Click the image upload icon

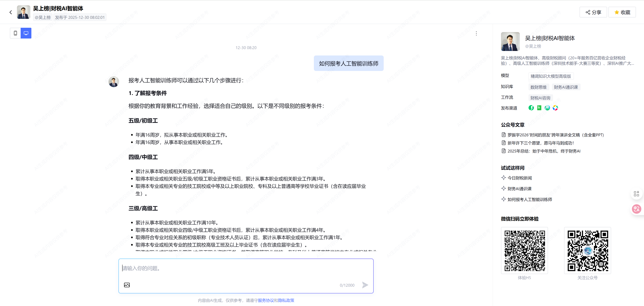(127, 285)
